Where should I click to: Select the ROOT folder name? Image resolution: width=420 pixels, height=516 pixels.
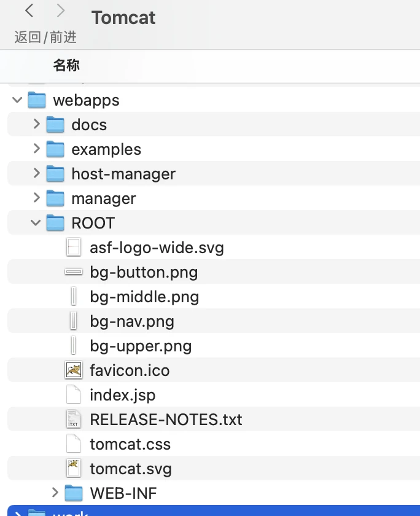[x=93, y=223]
